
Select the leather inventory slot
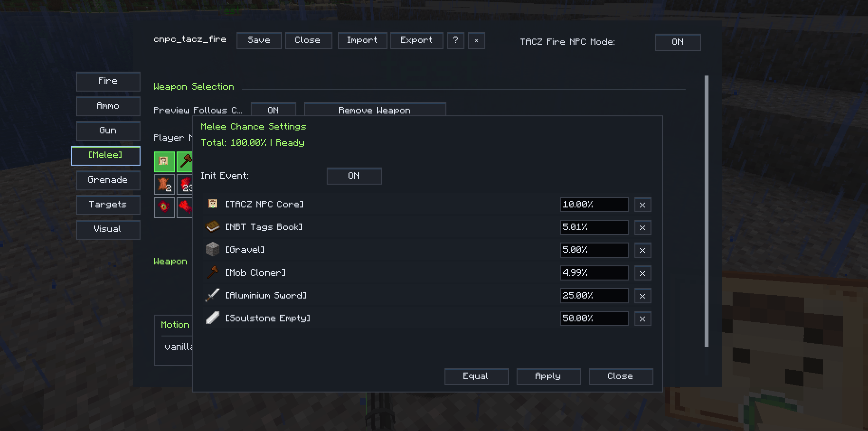[164, 185]
